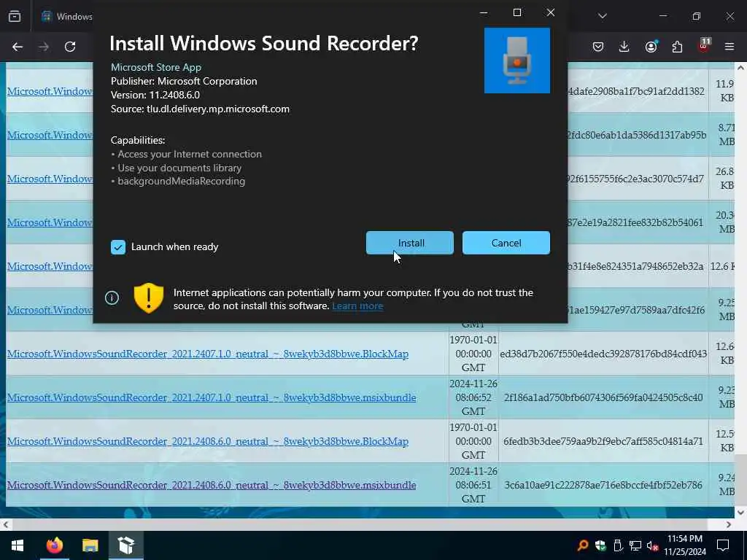Viewport: 747px width, 560px height.
Task: Click the orange magnifier tray icon
Action: click(x=583, y=545)
